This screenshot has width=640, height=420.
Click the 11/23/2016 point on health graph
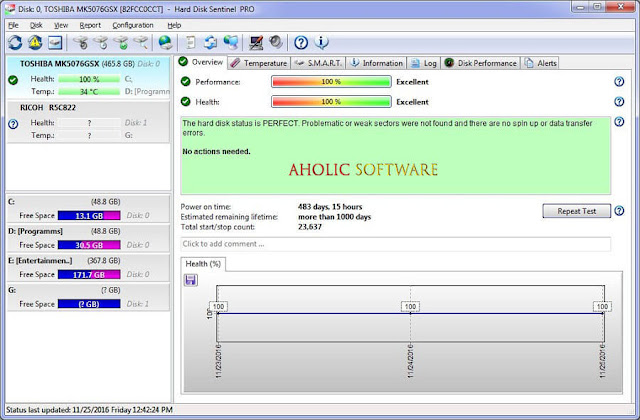coord(218,313)
